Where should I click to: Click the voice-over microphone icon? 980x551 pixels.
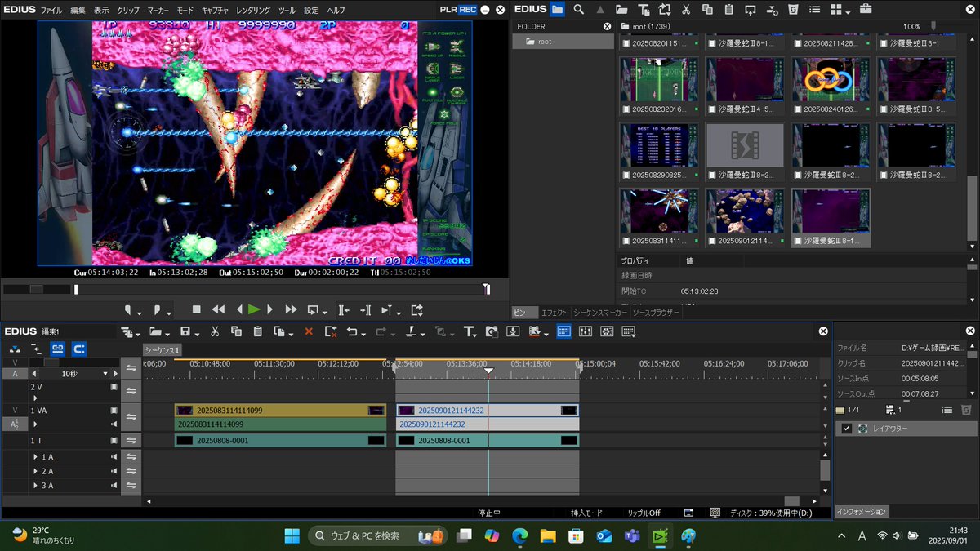point(513,331)
